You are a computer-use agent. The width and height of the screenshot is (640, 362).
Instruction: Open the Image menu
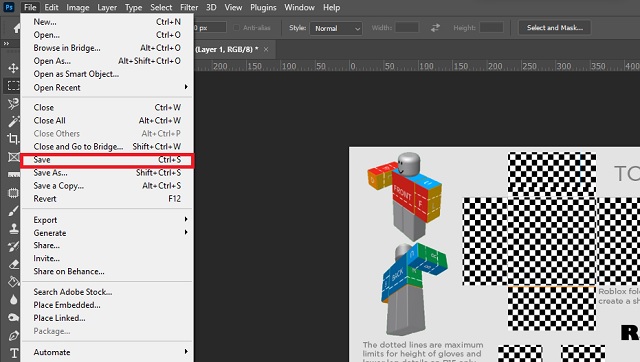pyautogui.click(x=78, y=7)
